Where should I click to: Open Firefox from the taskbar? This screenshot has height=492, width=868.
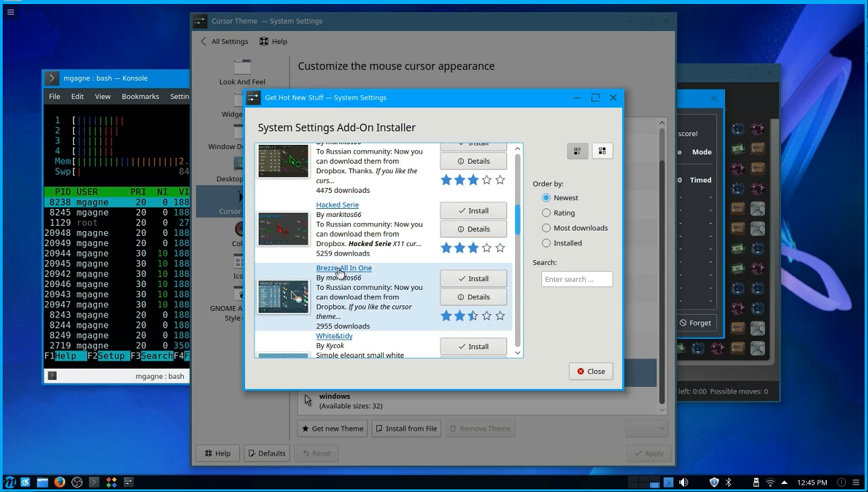click(x=59, y=483)
